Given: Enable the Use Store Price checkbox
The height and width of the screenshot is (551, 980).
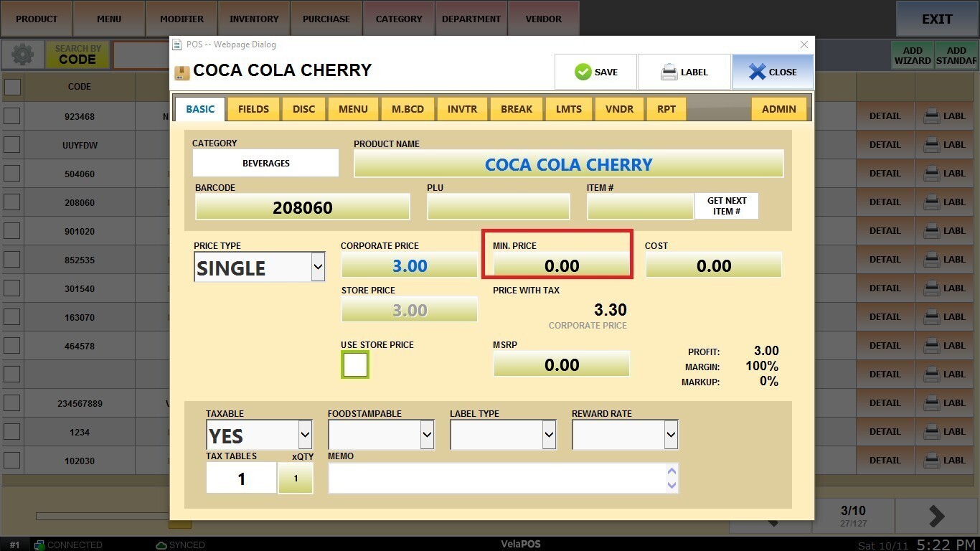Looking at the screenshot, I should [x=355, y=364].
